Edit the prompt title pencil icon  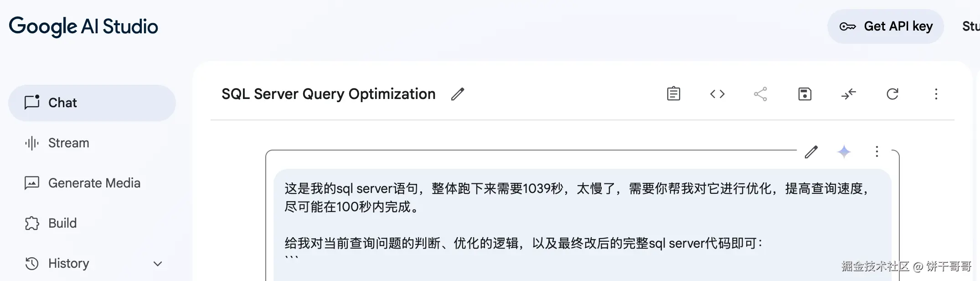click(x=458, y=94)
